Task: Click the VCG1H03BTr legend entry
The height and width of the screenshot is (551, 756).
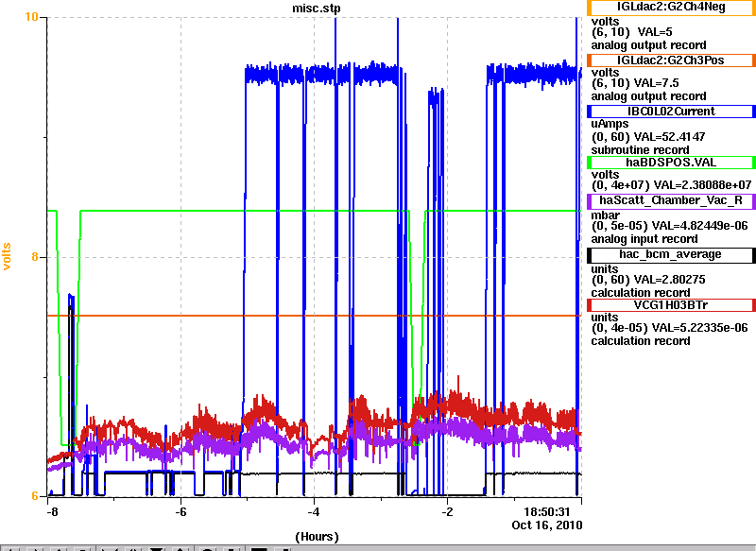Action: [x=671, y=305]
